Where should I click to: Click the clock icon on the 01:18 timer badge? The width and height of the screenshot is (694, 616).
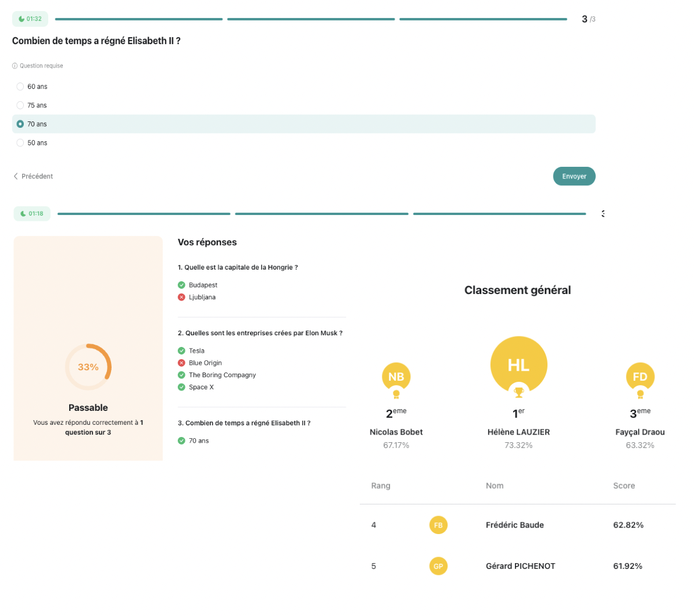[23, 213]
